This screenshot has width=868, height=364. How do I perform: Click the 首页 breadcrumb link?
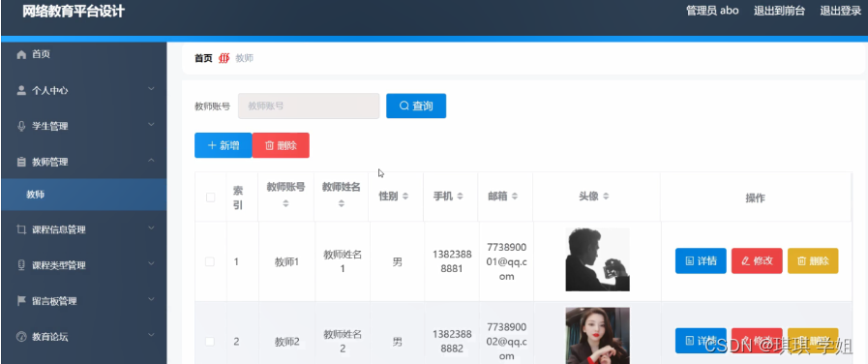pyautogui.click(x=203, y=58)
